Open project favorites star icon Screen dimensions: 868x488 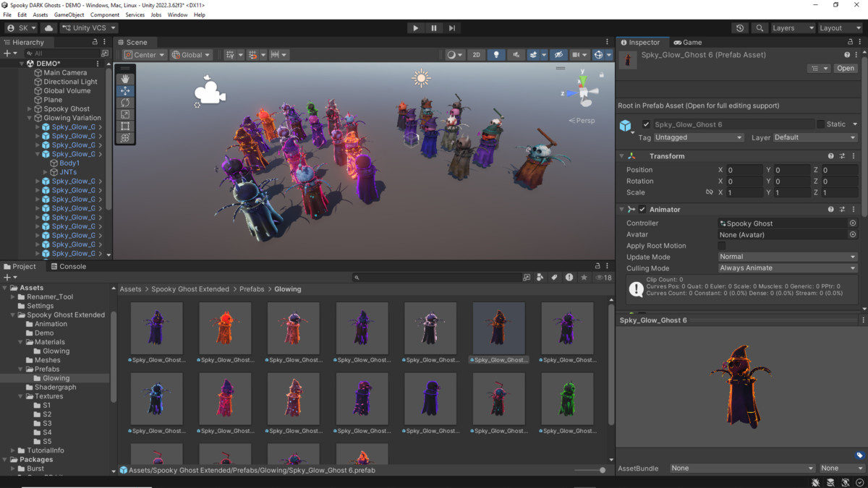584,278
